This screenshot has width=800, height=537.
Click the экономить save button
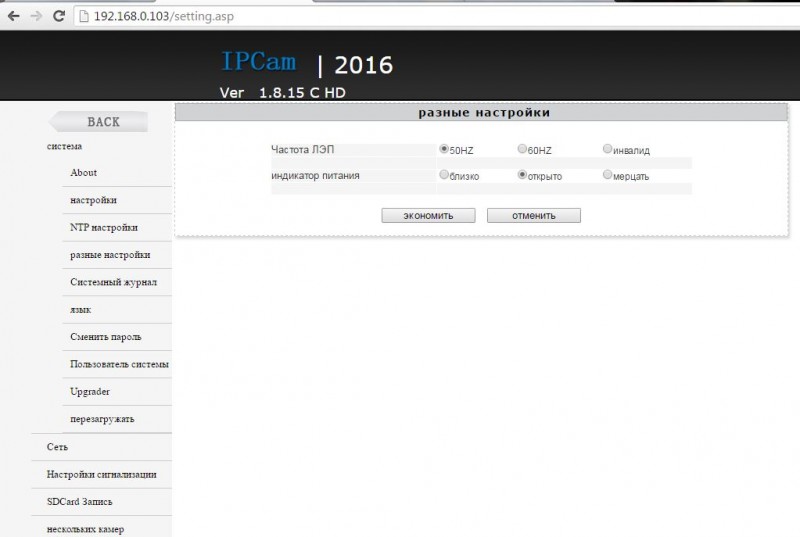[428, 215]
